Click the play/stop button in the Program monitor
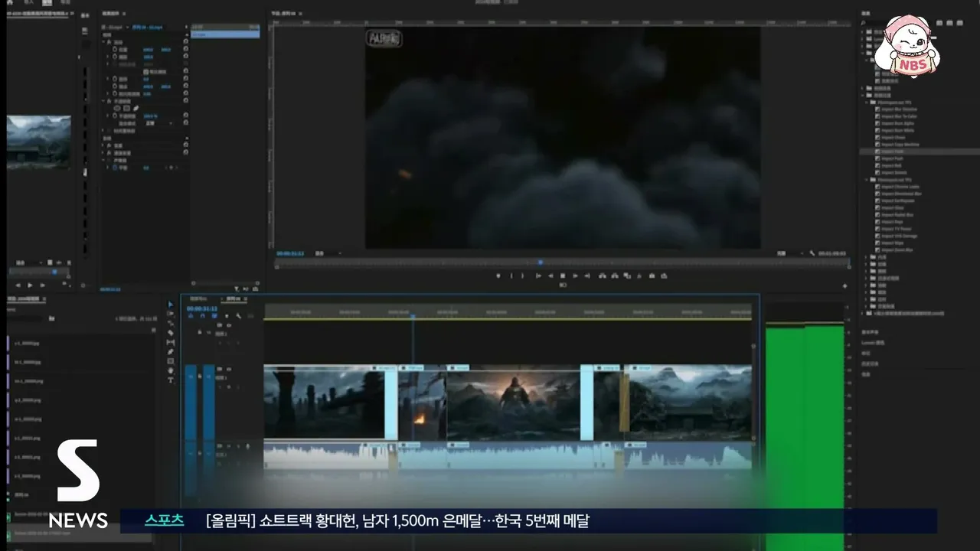 563,275
